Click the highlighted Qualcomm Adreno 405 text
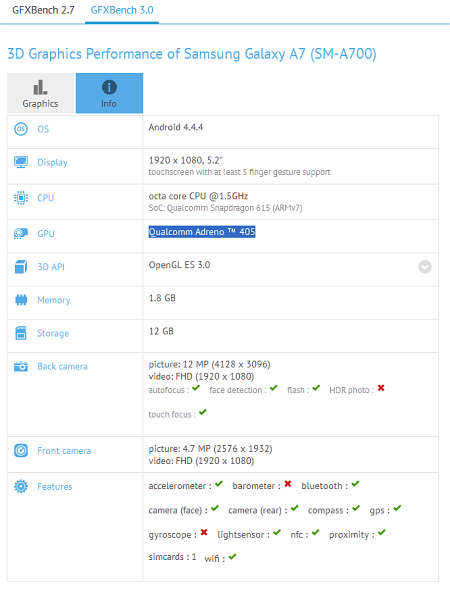 (x=202, y=232)
